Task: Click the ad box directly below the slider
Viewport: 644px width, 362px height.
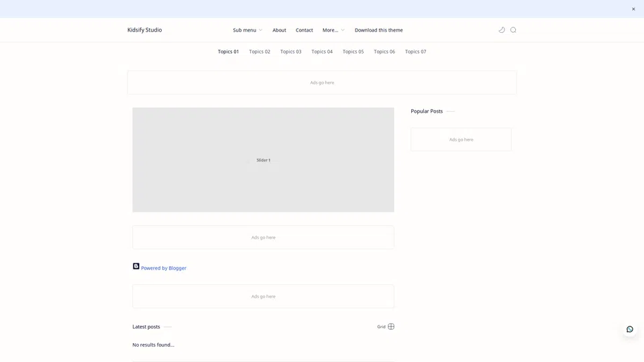Action: point(263,237)
